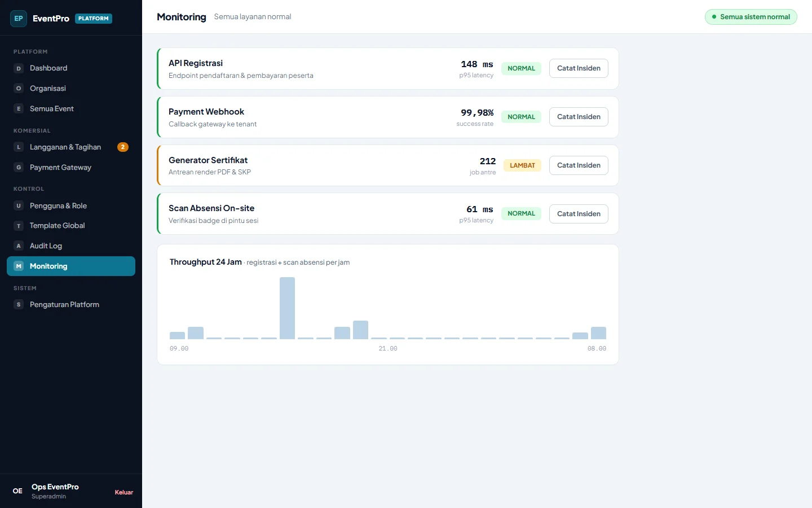Click the Scan Absensi On-site title
Viewport: 812px width, 508px height.
(211, 208)
